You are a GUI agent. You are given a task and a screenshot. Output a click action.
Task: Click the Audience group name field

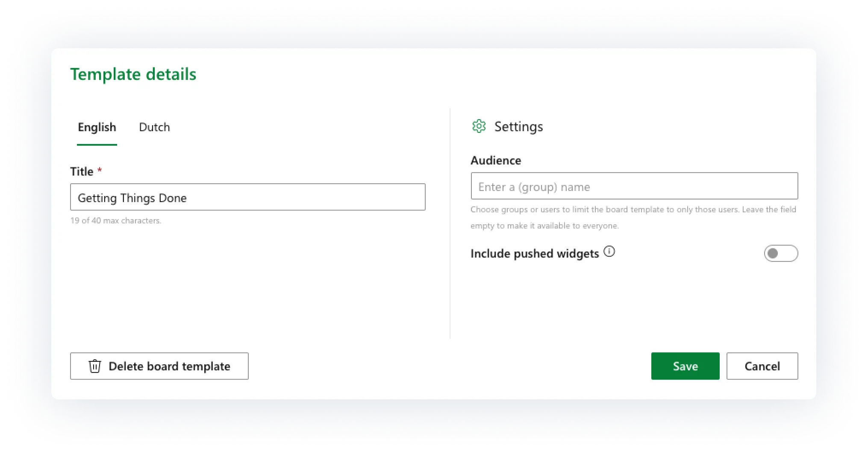tap(634, 186)
